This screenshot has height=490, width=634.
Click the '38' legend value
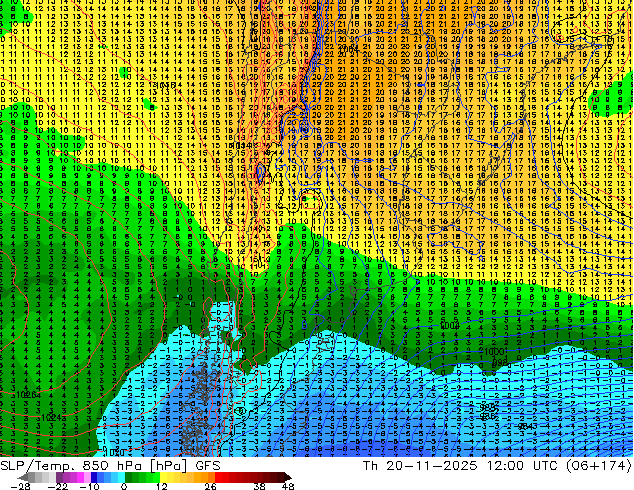click(260, 486)
